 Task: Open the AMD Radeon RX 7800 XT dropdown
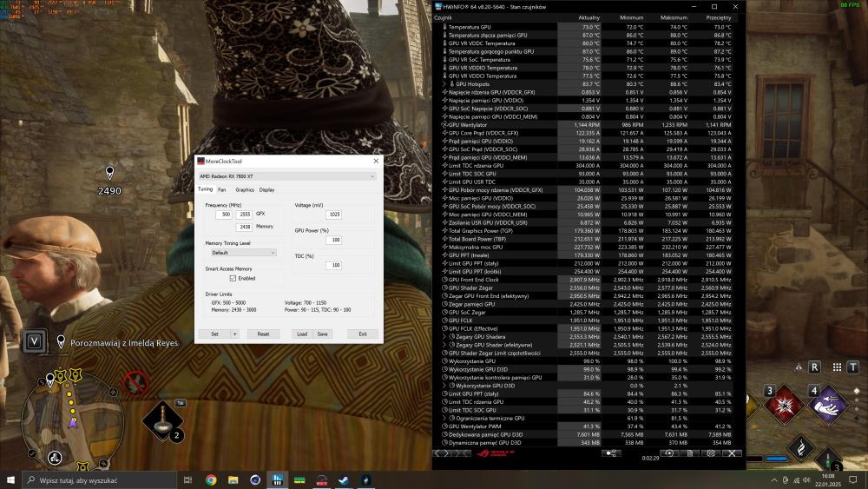(287, 176)
